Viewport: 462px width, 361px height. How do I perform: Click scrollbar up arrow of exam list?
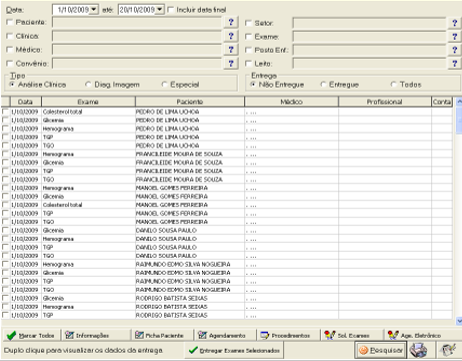point(459,101)
